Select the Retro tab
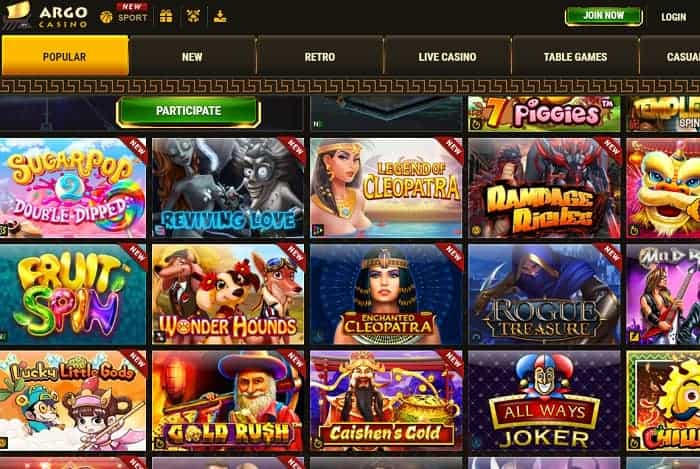This screenshot has width=700, height=469. coord(320,57)
